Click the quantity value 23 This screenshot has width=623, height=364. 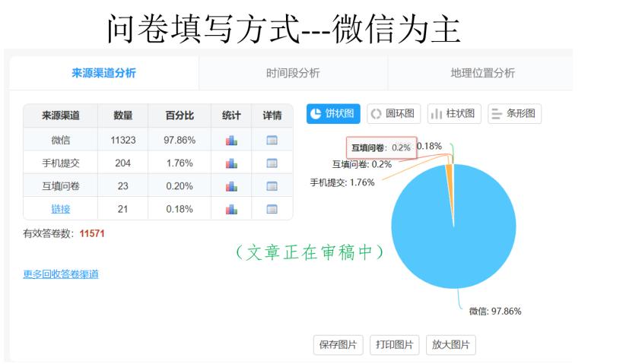[122, 186]
